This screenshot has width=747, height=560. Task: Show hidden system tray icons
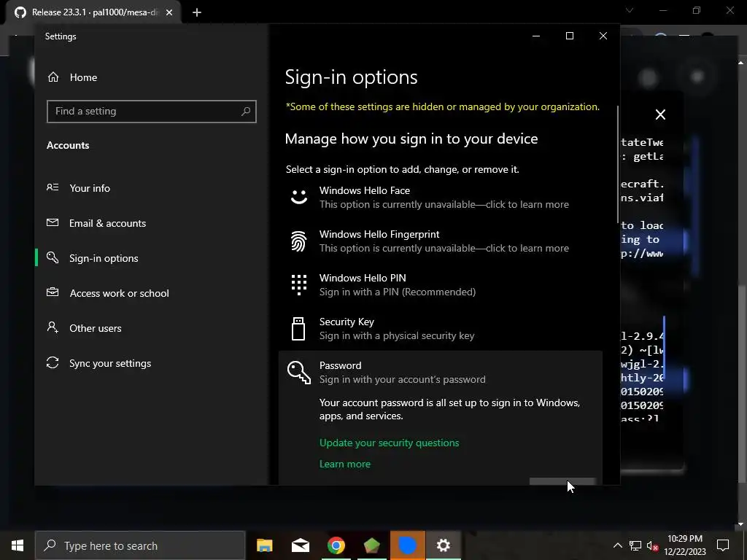click(x=617, y=545)
